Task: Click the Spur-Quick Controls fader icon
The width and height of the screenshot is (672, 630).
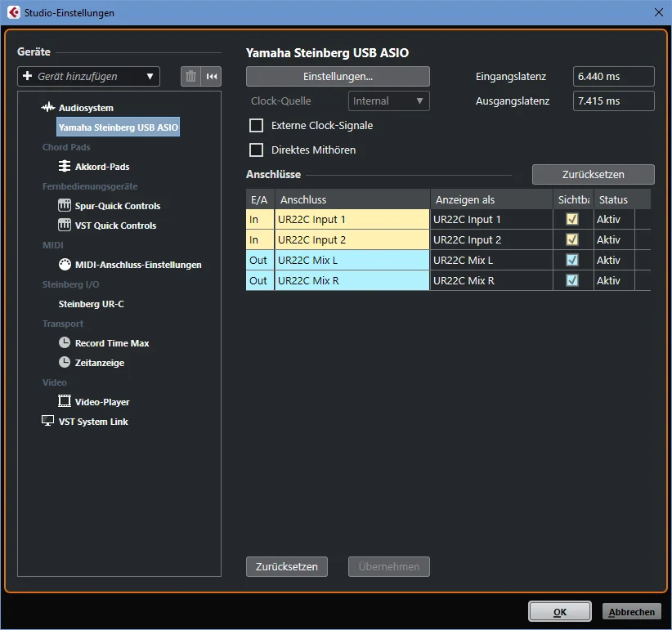Action: pyautogui.click(x=65, y=205)
